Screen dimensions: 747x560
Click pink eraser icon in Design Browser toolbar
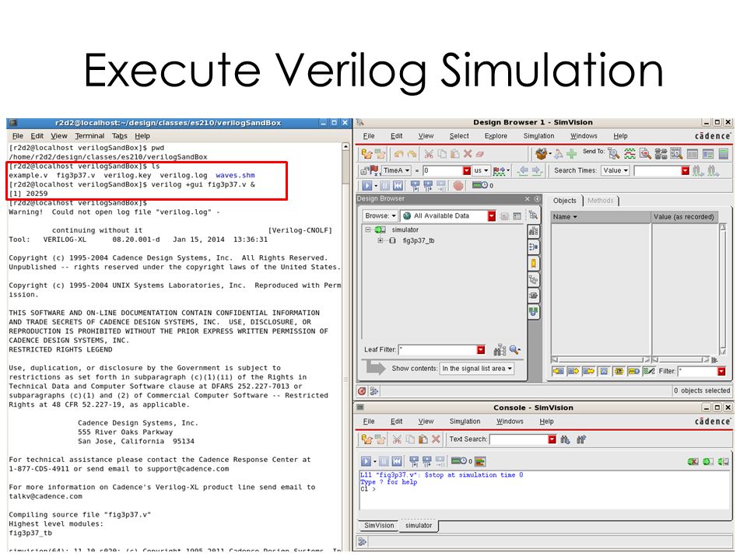point(480,154)
